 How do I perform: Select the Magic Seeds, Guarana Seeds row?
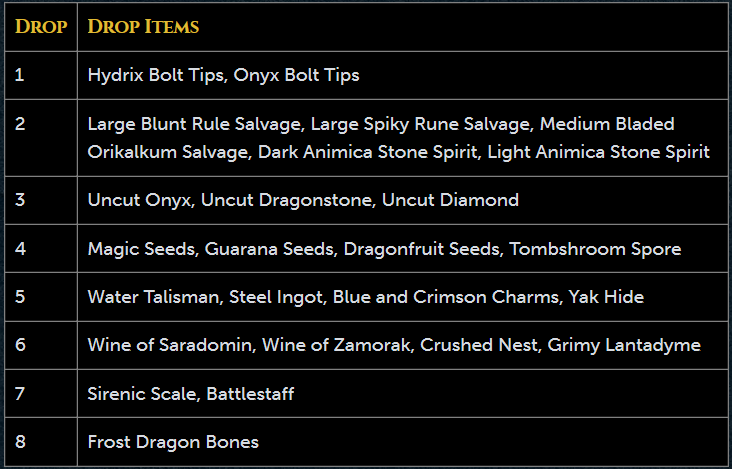tap(366, 249)
